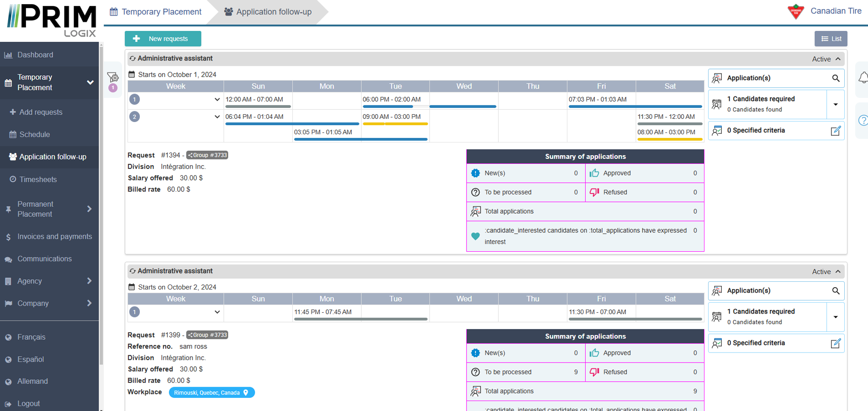This screenshot has height=411, width=868.
Task: Click Rimouski, Quebec, Canada workplace tag
Action: (212, 393)
